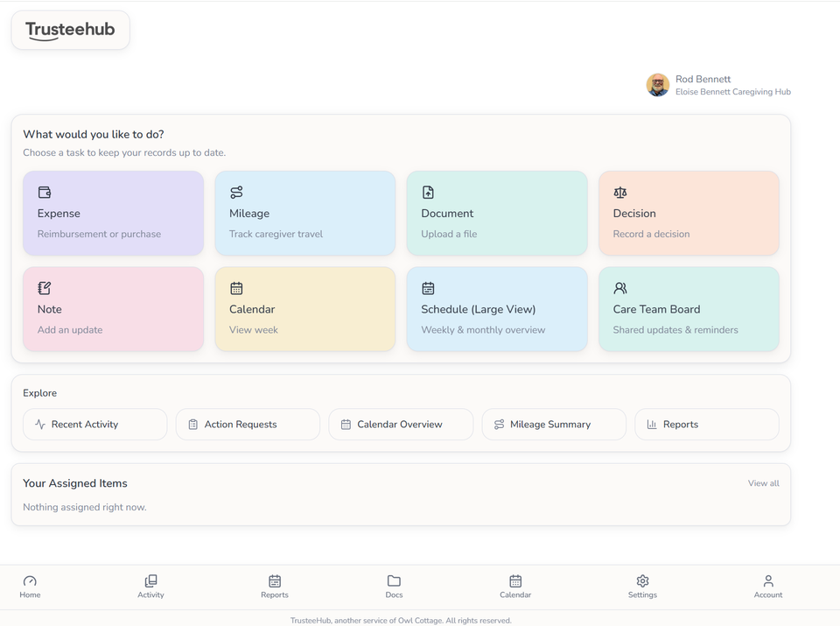Viewport: 840px width, 626px height.
Task: Open the Schedule (Large View) card
Action: click(x=496, y=308)
